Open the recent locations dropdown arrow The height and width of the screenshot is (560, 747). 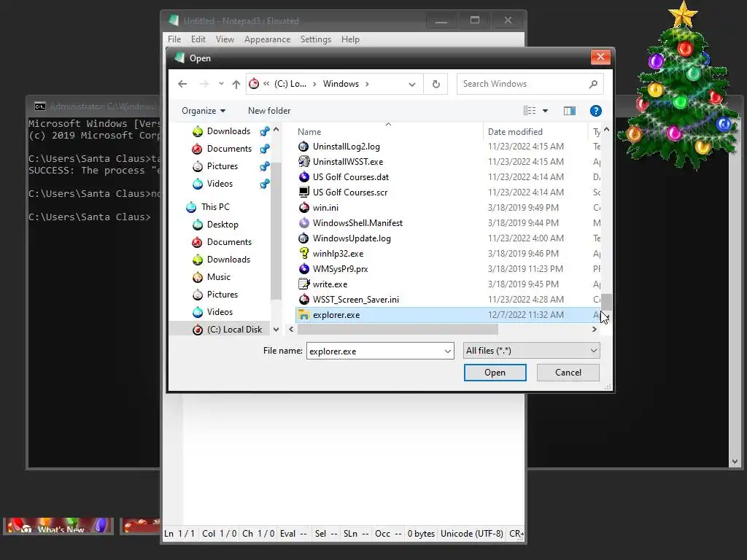point(221,84)
